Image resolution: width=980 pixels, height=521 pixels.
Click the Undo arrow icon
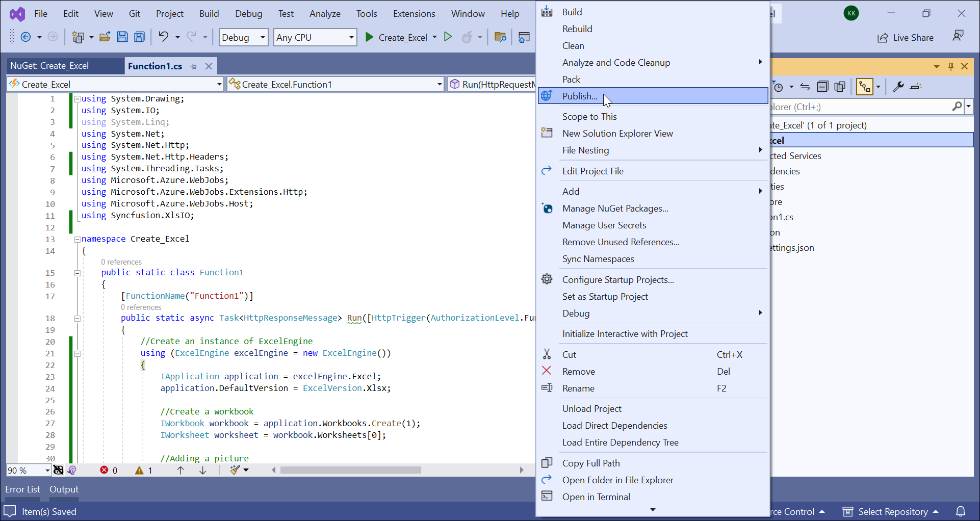[163, 37]
